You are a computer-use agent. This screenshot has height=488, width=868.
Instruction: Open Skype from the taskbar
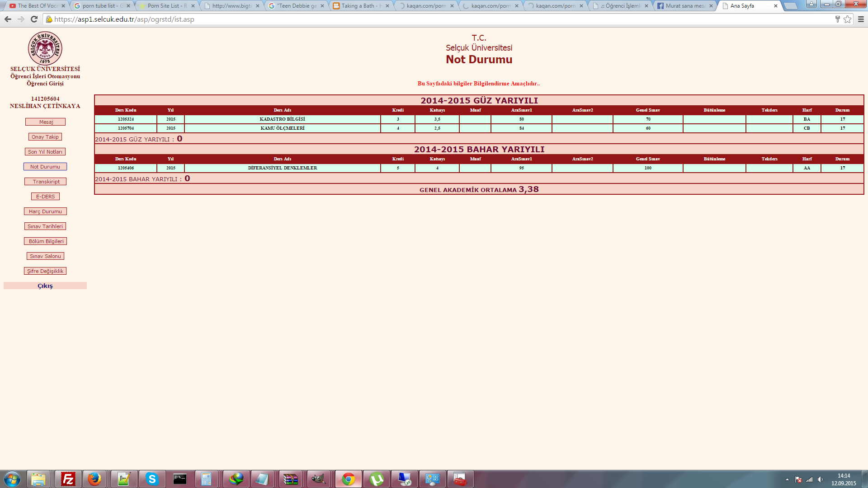[x=152, y=479]
